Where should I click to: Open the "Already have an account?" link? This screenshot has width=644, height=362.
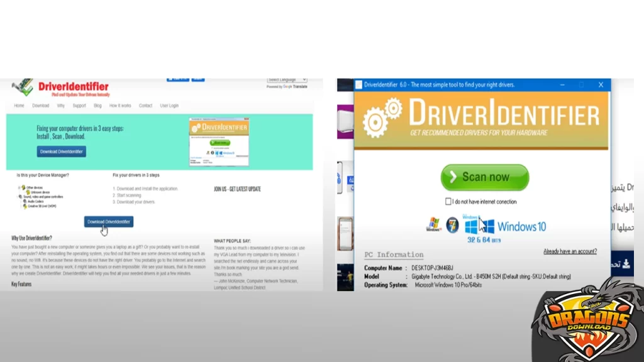pyautogui.click(x=569, y=251)
